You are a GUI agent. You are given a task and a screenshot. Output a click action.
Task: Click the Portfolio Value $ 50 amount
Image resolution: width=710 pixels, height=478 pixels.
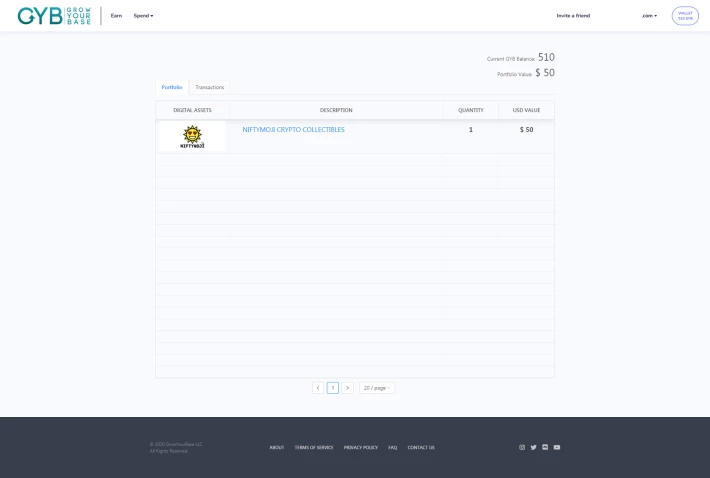click(545, 73)
